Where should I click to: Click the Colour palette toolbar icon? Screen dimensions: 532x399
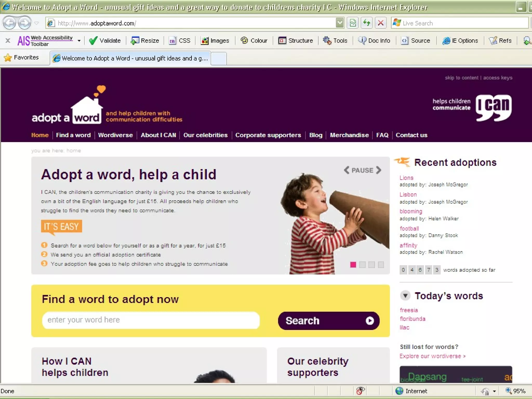point(244,41)
